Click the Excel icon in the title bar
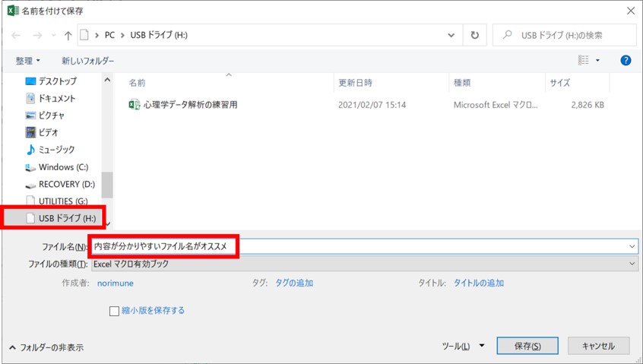This screenshot has width=643, height=364. click(x=13, y=11)
